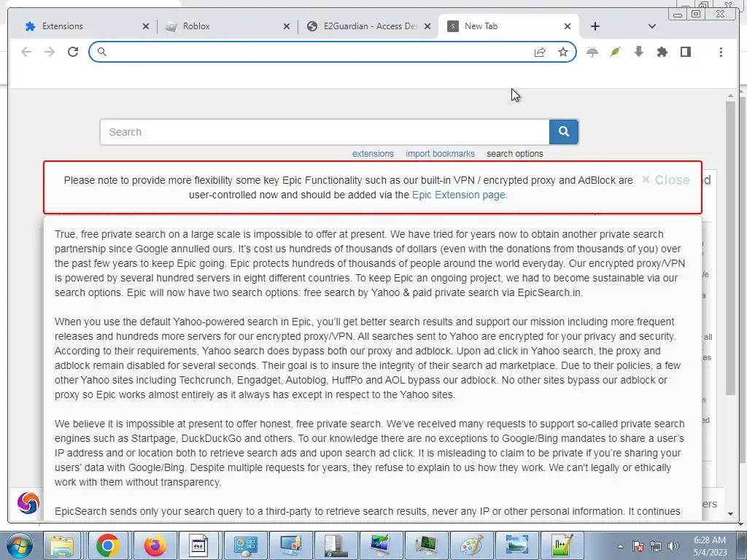
Task: Open the network monitor taskbar icon
Action: point(380,545)
